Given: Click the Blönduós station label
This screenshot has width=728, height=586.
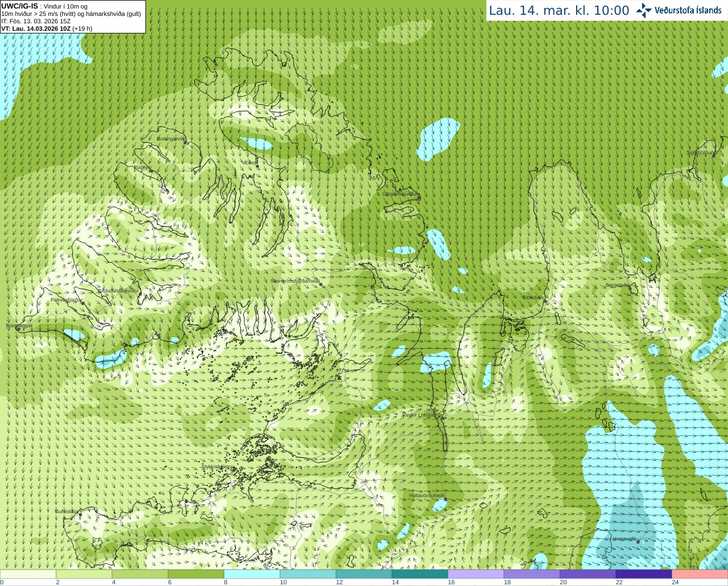Looking at the screenshot, I should pos(533,298).
